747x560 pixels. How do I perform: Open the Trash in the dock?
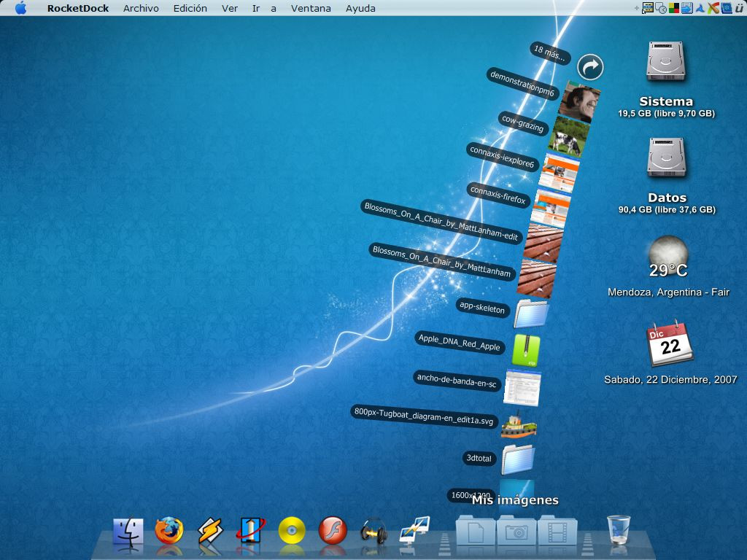pos(619,529)
